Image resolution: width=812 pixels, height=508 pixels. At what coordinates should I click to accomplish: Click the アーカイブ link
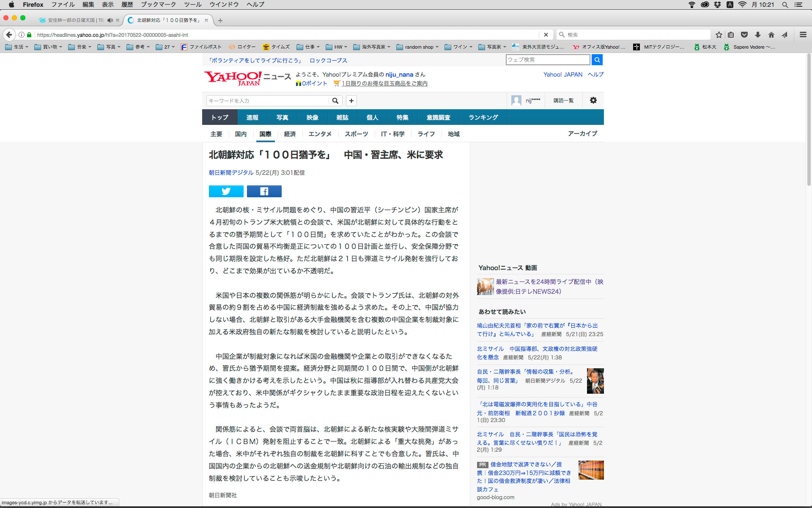(582, 133)
